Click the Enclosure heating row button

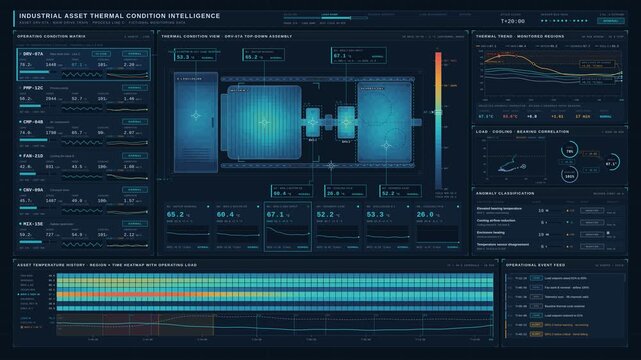tap(592, 235)
